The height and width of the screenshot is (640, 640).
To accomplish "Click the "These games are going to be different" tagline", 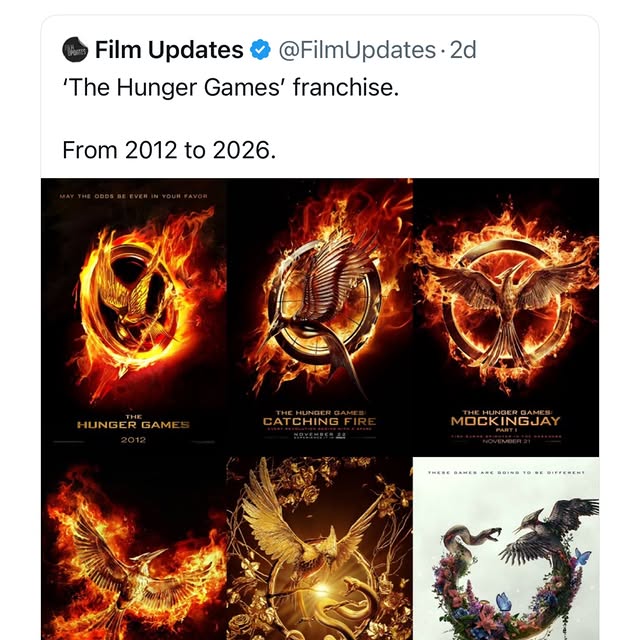I will 506,472.
